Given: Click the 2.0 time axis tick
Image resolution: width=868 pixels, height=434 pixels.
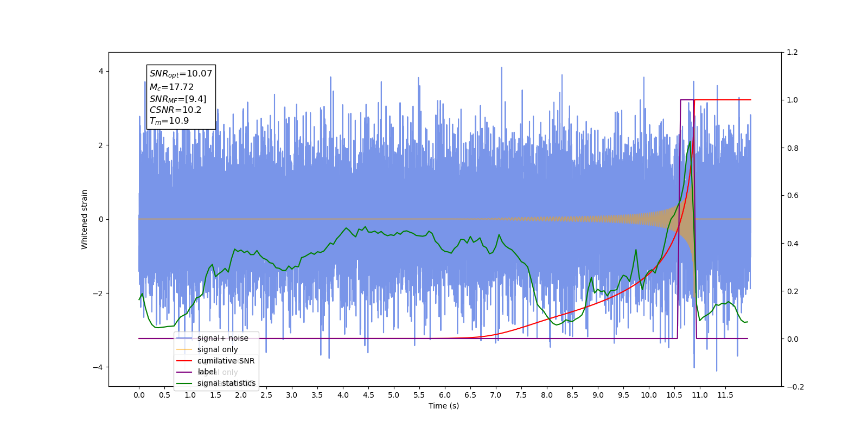Looking at the screenshot, I should coord(241,395).
